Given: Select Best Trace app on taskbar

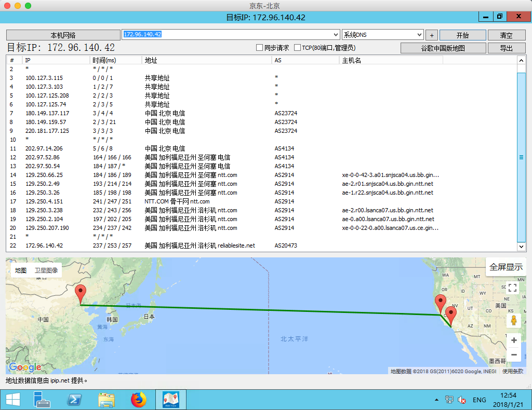Looking at the screenshot, I should point(170,400).
